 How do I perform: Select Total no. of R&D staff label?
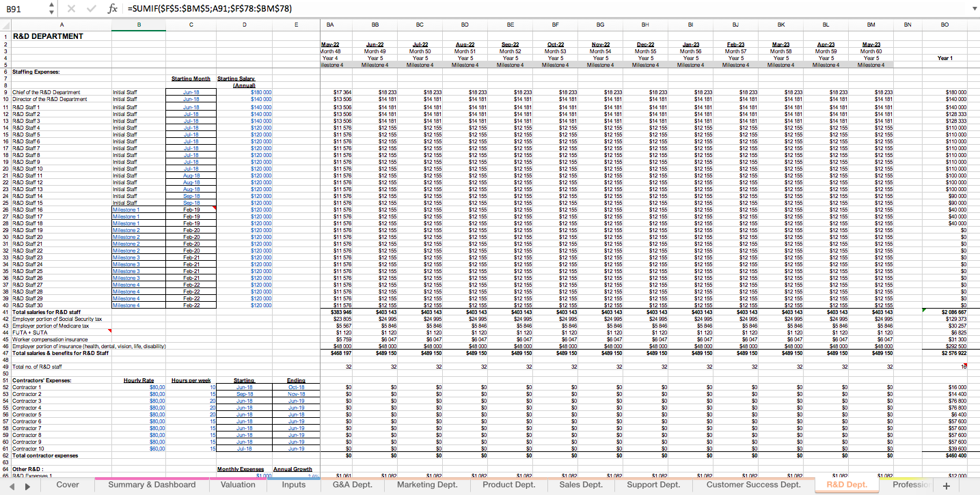[x=38, y=367]
